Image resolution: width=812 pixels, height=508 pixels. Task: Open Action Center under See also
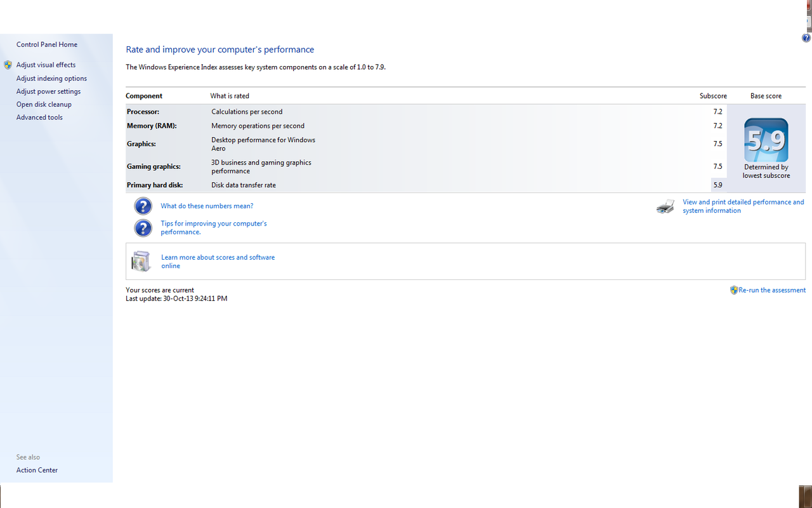click(37, 471)
